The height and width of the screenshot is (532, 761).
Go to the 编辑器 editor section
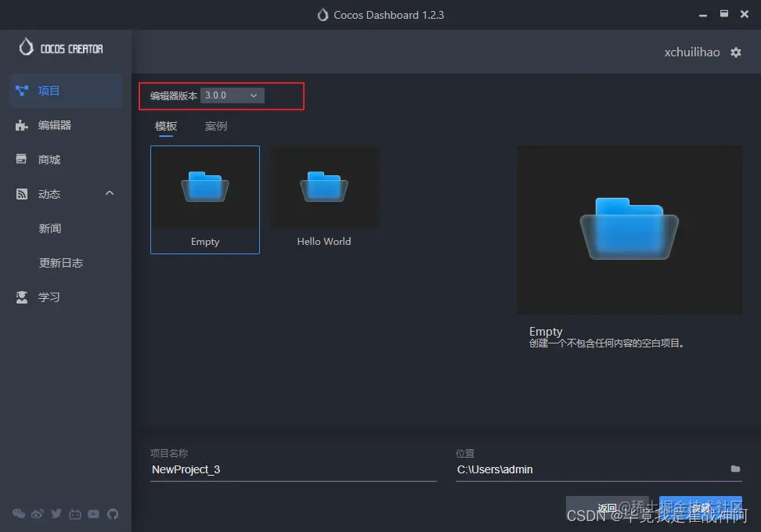tap(66, 125)
